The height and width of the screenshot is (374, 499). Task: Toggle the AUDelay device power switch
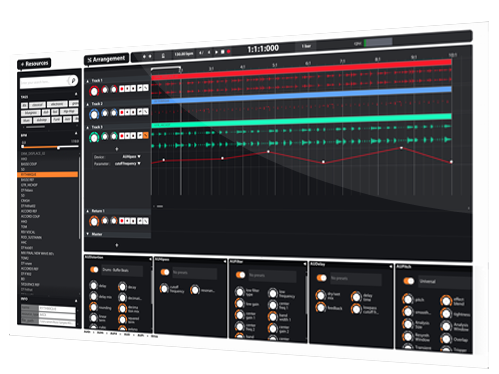[321, 277]
